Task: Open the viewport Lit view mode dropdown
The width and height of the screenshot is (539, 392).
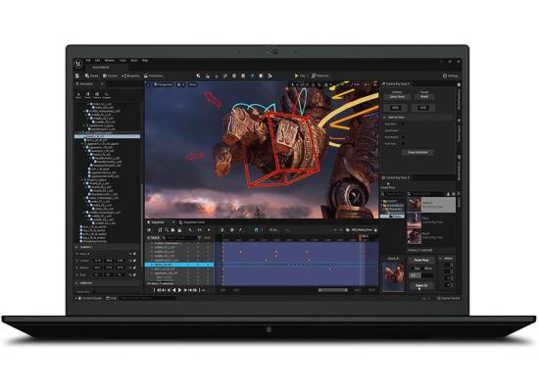Action: pos(181,84)
